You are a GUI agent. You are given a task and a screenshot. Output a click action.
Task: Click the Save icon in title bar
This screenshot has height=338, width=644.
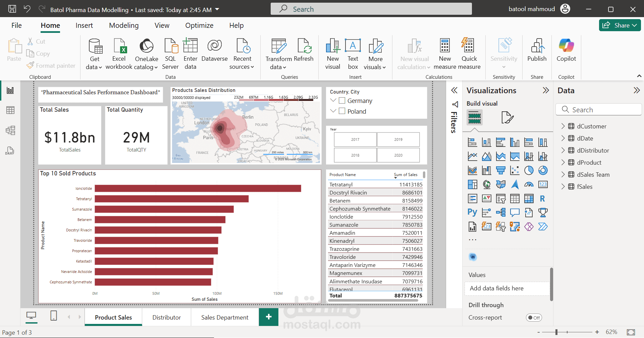coord(12,9)
